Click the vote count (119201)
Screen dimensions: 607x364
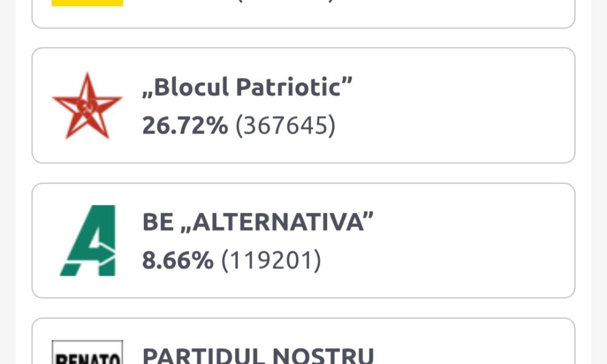(x=271, y=260)
